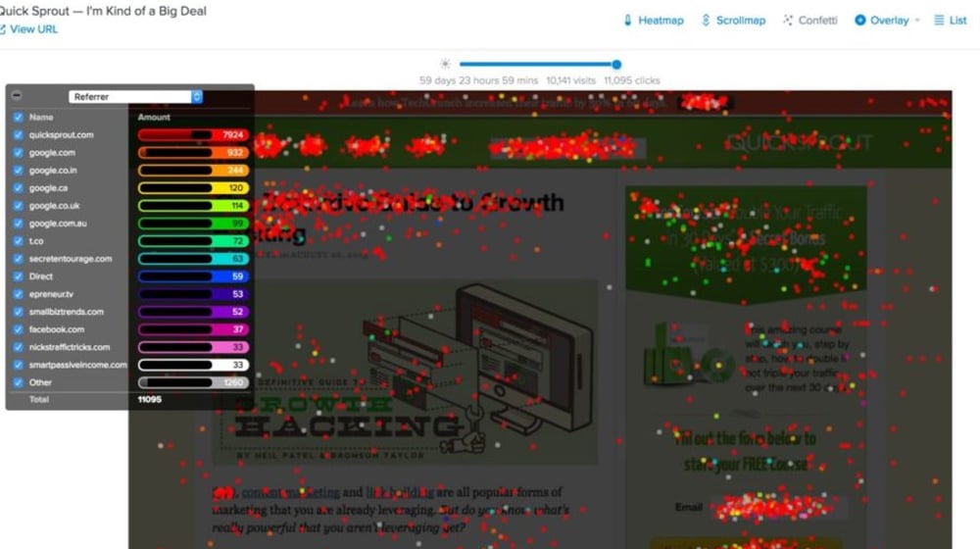The image size is (980, 549).
Task: Switch to Overlay view
Action: (882, 20)
